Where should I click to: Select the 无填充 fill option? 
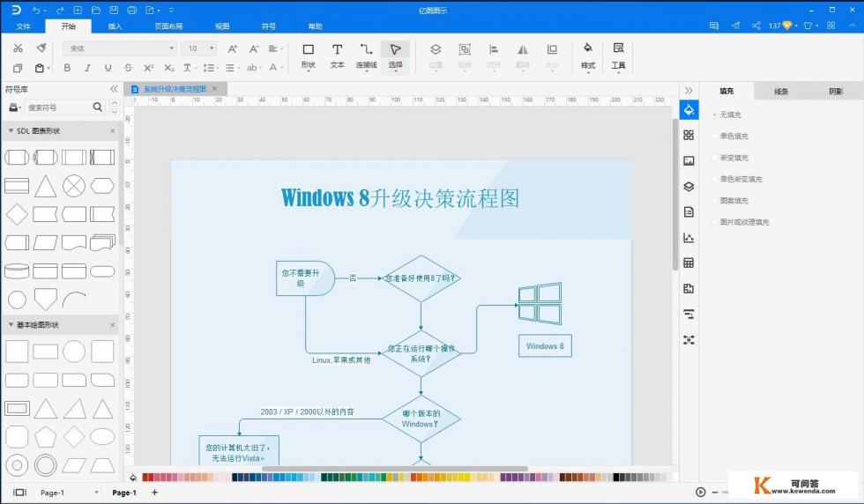(726, 115)
